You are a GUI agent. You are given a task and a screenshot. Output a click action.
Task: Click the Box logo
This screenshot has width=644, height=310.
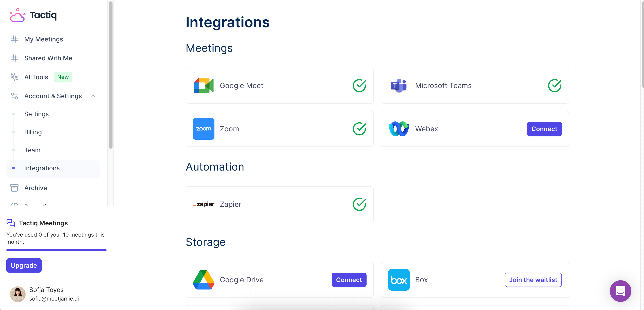pos(399,280)
